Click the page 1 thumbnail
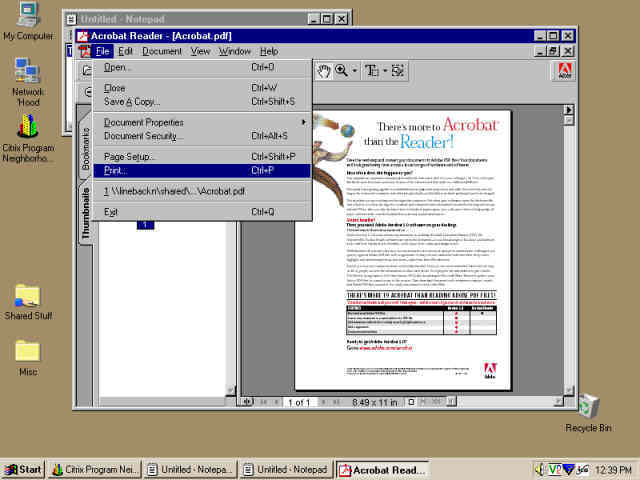 coord(144,224)
